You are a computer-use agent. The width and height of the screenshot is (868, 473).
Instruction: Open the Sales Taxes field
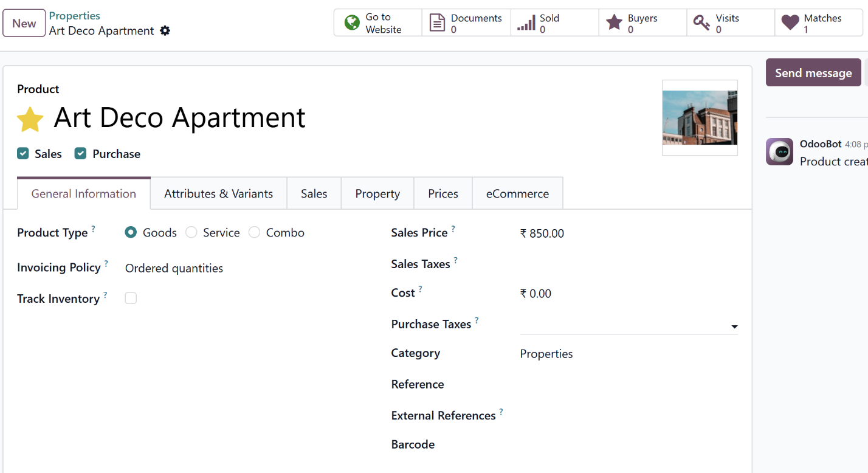(629, 264)
